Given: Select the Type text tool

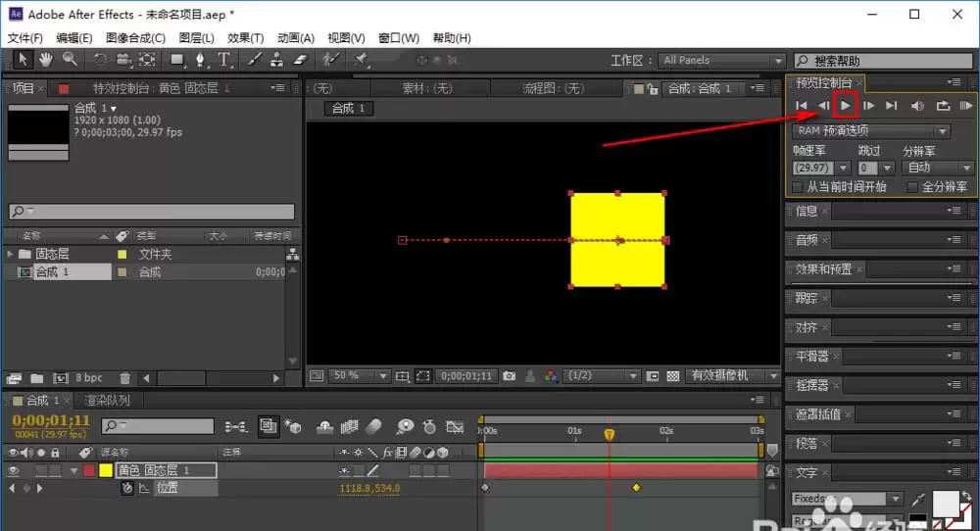Looking at the screenshot, I should click(223, 60).
